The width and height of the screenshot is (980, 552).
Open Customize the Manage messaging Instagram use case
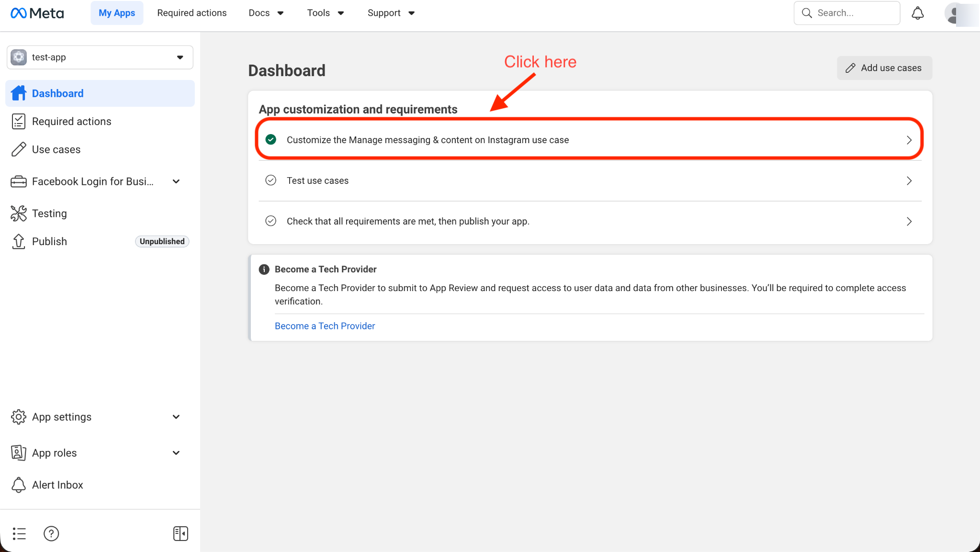[x=589, y=140]
